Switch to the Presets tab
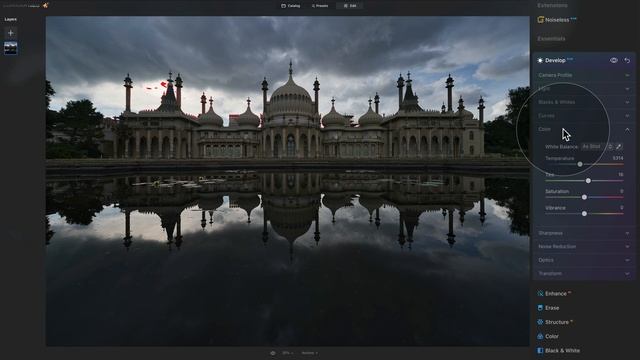The height and width of the screenshot is (360, 640). tap(320, 6)
